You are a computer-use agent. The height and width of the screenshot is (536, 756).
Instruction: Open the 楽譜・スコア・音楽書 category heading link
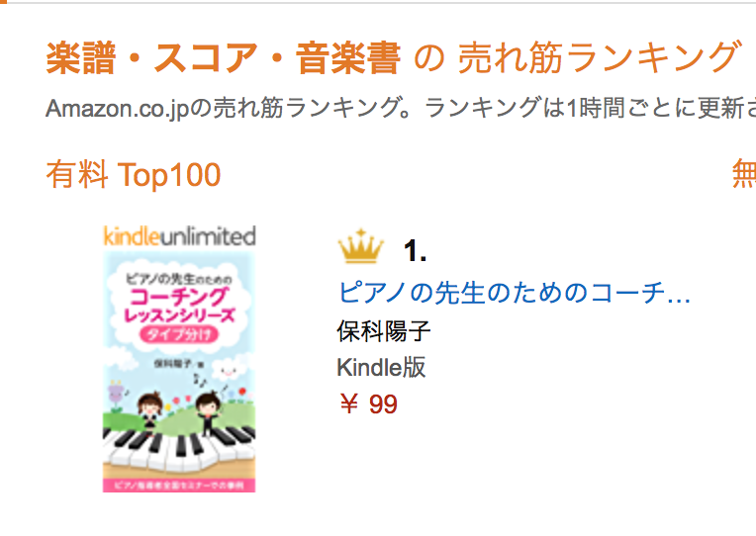223,59
